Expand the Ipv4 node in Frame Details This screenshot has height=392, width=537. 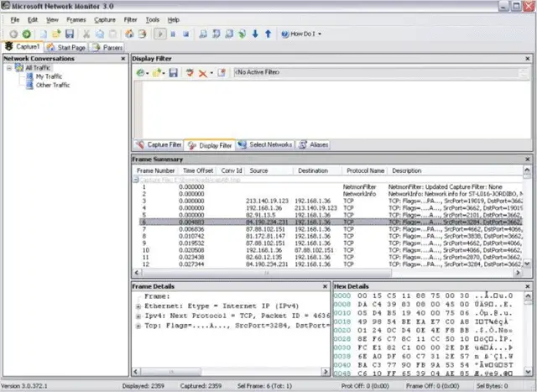[x=138, y=316]
